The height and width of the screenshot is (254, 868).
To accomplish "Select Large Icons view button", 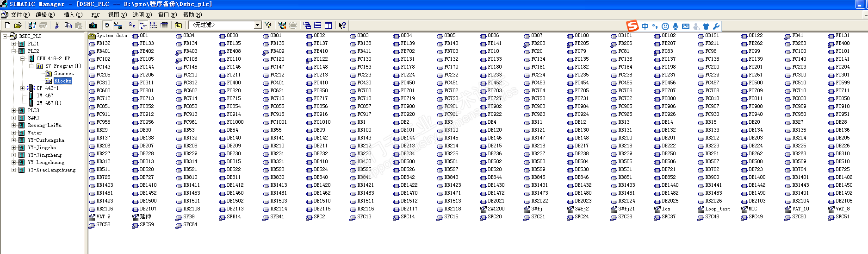I will pos(132,25).
